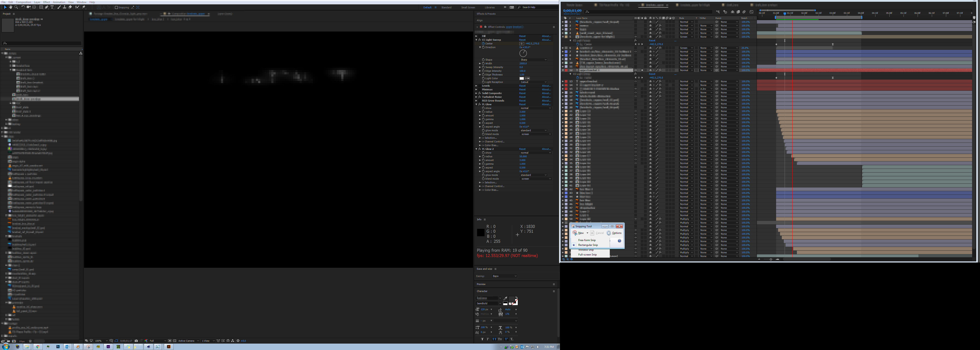Select the Rectangle shape tool
Screen dimensions: 980x350
click(41, 7)
